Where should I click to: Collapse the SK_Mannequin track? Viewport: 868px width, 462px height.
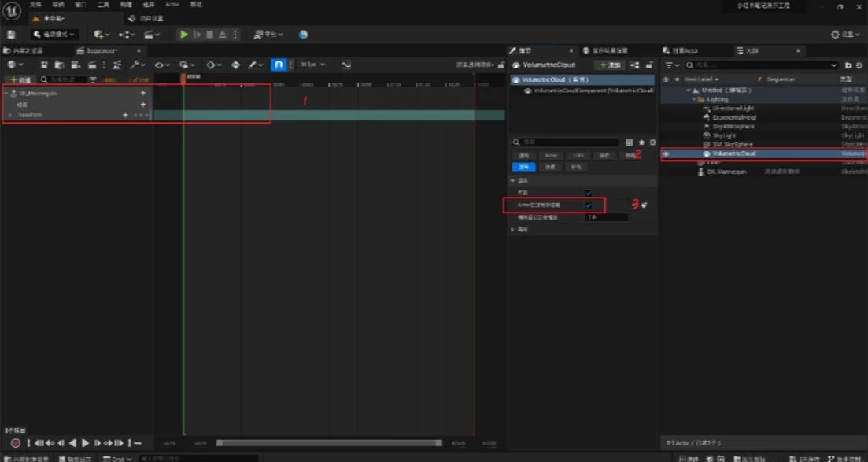click(x=6, y=93)
